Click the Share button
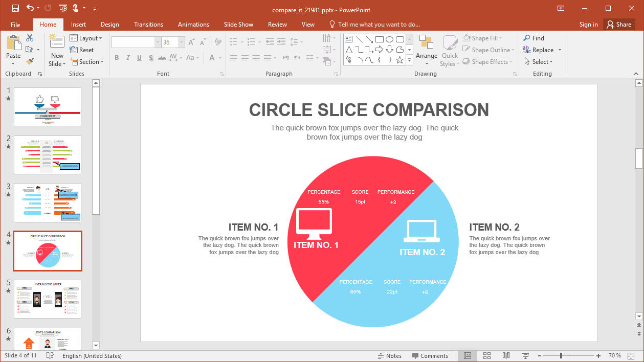Viewport: 644px width, 362px height. (x=618, y=25)
